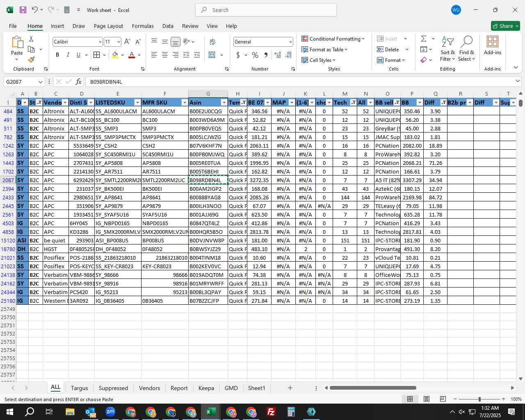Screen dimensions: 525x420
Task: Click Increase Decimal icon
Action: pos(278,55)
